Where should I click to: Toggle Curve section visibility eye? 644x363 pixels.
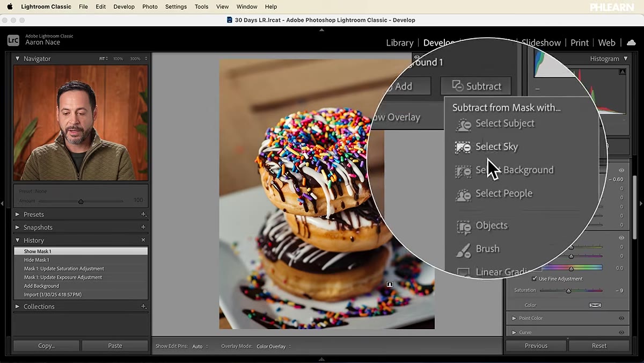(621, 332)
